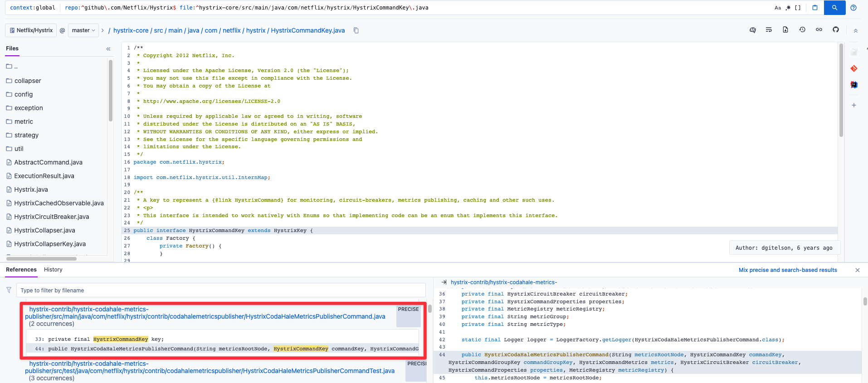Close the references panel
The image size is (868, 383).
[x=858, y=270]
